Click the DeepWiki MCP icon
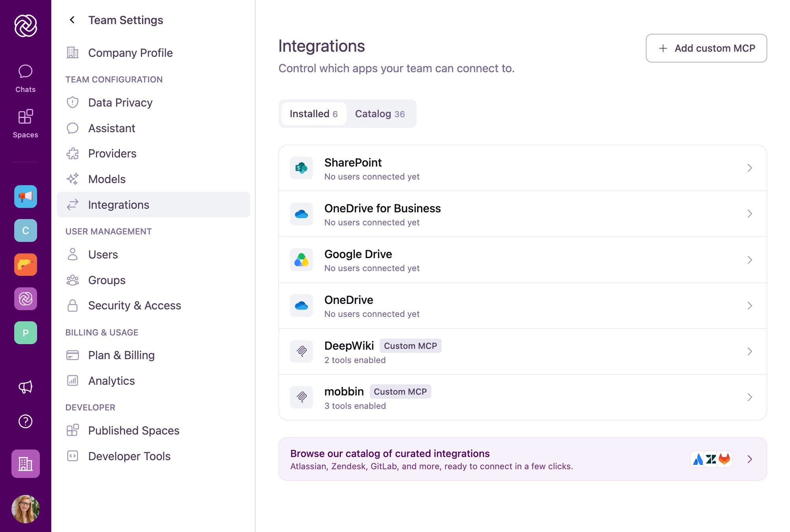This screenshot has width=790, height=532. click(x=301, y=351)
